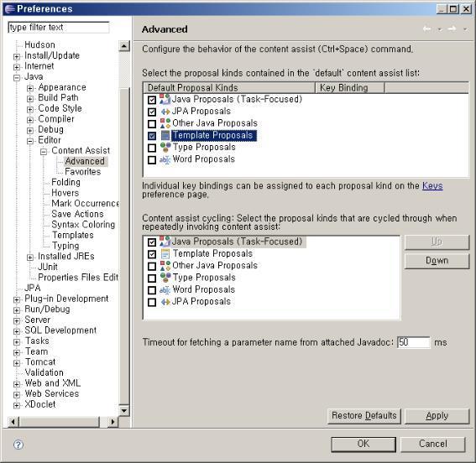
Task: Open the Folding preference page
Action: click(x=65, y=182)
